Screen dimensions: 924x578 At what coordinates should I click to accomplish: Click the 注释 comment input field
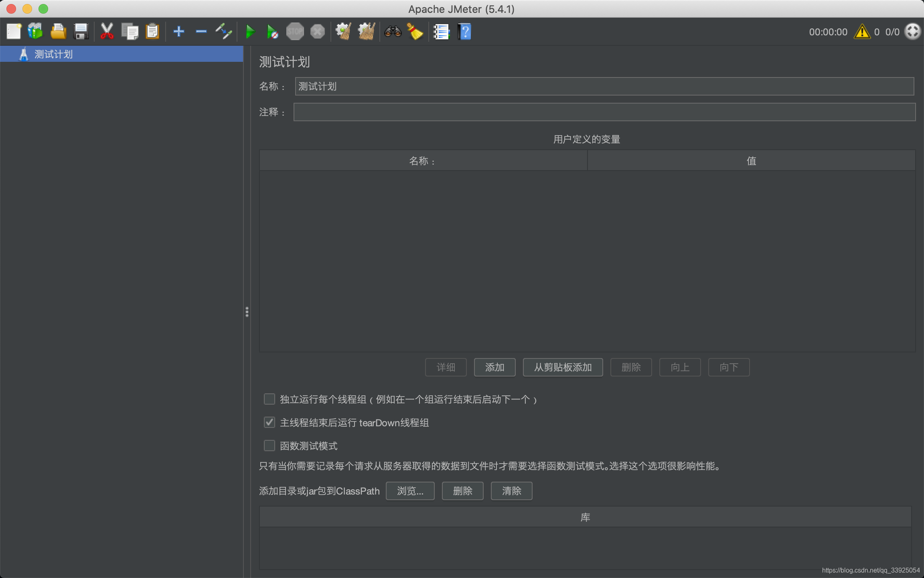click(x=604, y=112)
